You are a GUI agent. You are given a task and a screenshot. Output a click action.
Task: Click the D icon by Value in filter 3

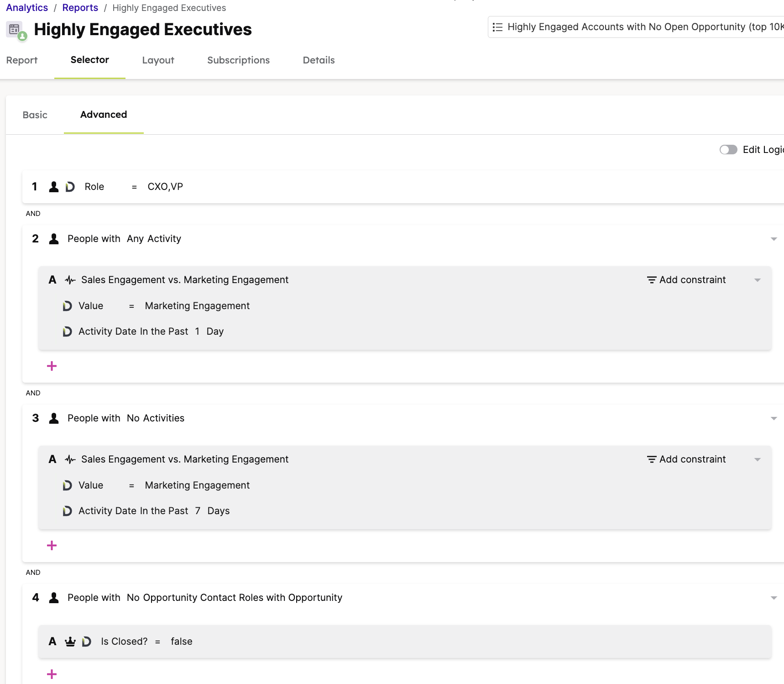(x=67, y=485)
